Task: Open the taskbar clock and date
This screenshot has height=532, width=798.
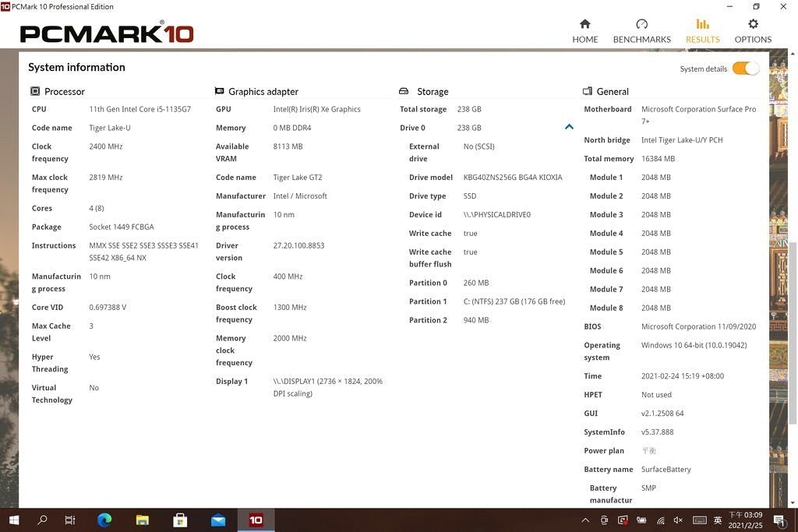Action: point(746,520)
